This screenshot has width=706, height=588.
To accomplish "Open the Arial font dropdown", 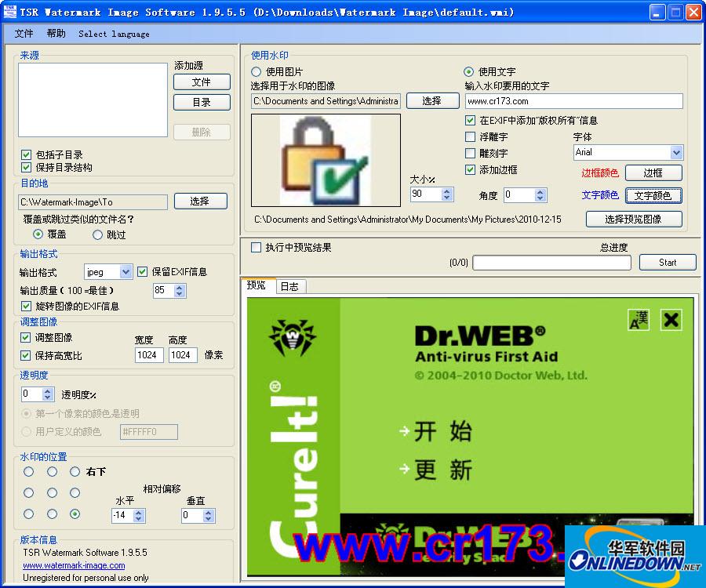I will click(676, 153).
